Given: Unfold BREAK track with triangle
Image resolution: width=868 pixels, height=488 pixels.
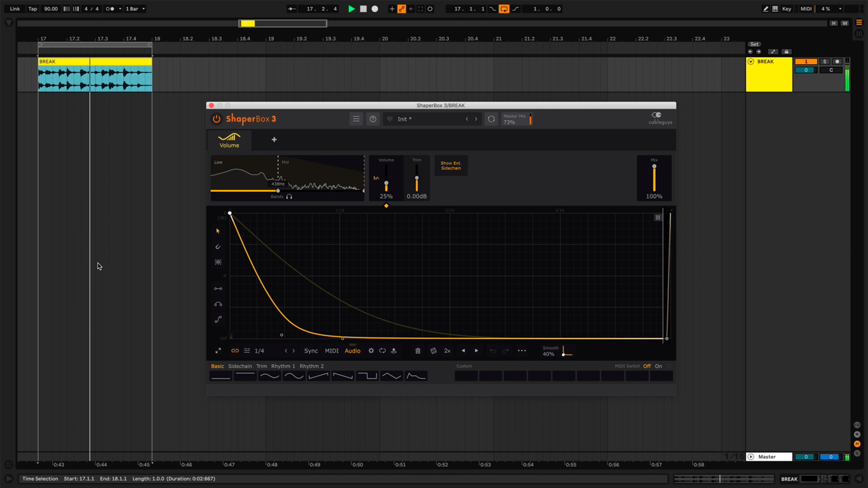Looking at the screenshot, I should 751,62.
